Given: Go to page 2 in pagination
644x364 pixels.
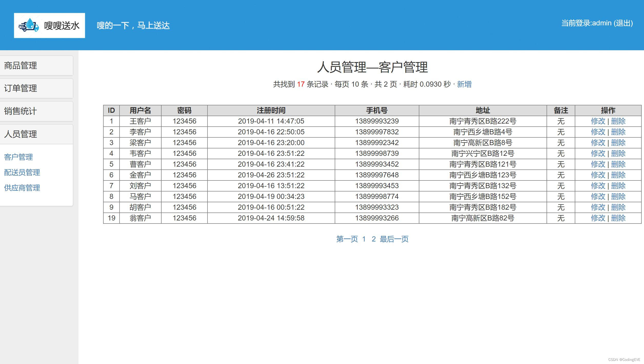Looking at the screenshot, I should [x=374, y=239].
